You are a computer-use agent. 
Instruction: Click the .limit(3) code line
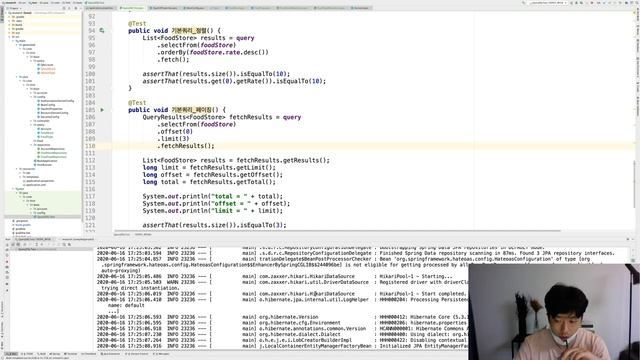pyautogui.click(x=173, y=139)
